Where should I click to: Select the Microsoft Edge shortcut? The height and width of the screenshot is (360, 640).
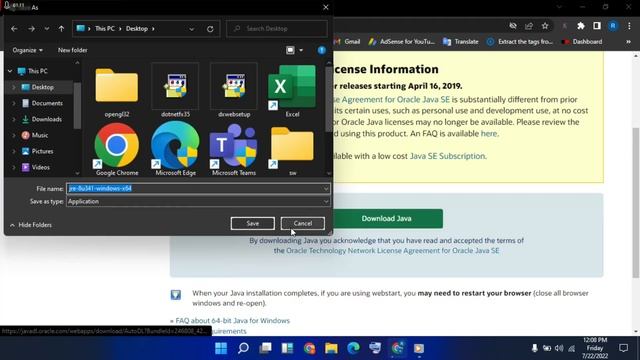click(x=176, y=149)
